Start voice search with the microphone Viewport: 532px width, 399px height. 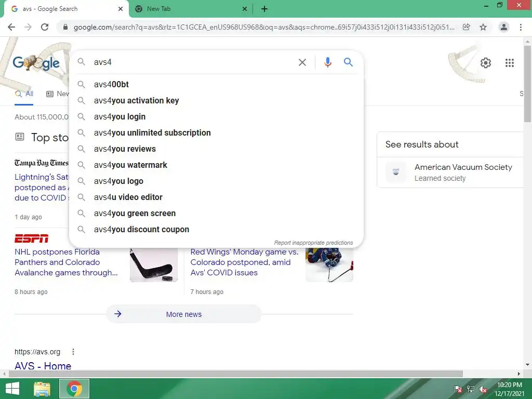[x=327, y=62]
